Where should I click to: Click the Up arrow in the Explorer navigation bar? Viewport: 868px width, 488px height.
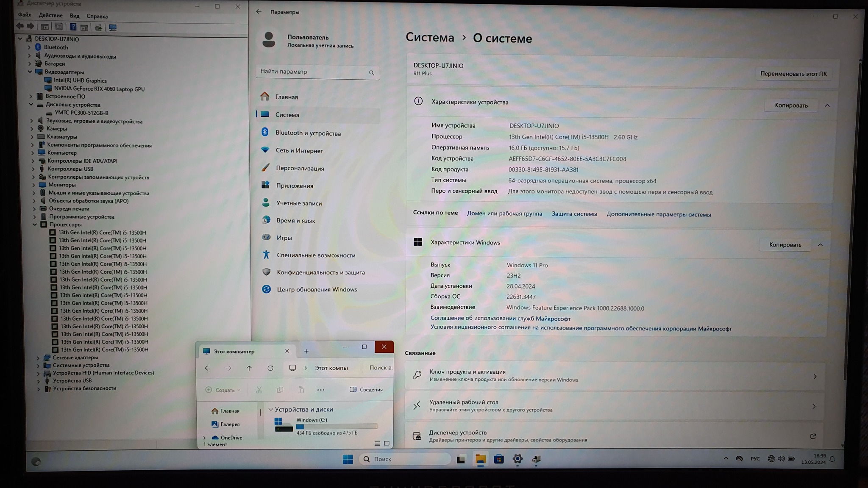coord(249,368)
